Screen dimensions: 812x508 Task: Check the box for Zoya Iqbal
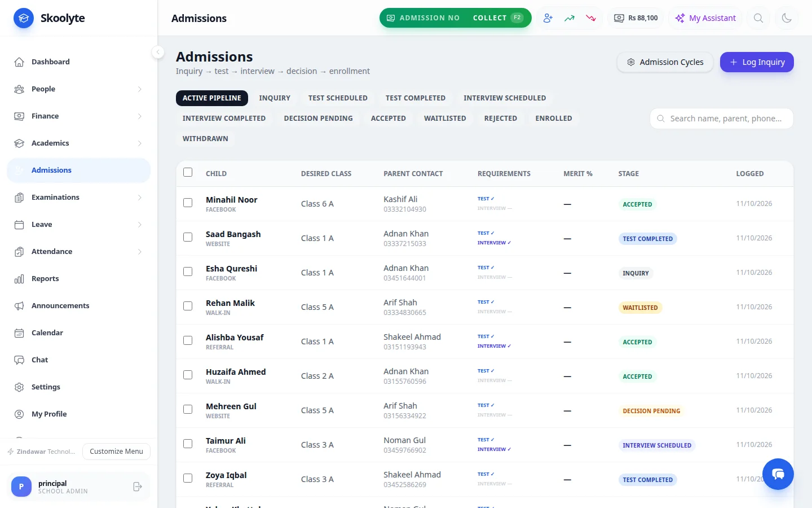coord(188,478)
